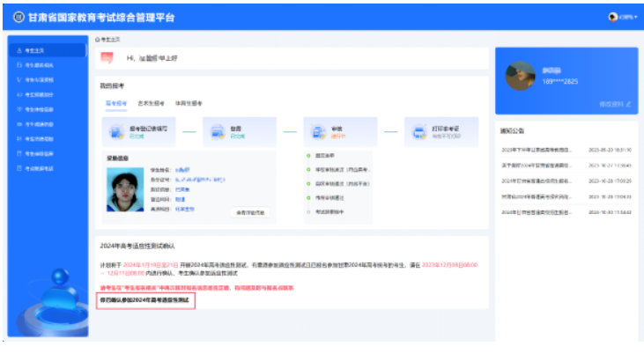This screenshot has width=644, height=354.
Task: Click the red-boxed 2024年高考适应性测试 confirmation text
Action: [x=145, y=300]
